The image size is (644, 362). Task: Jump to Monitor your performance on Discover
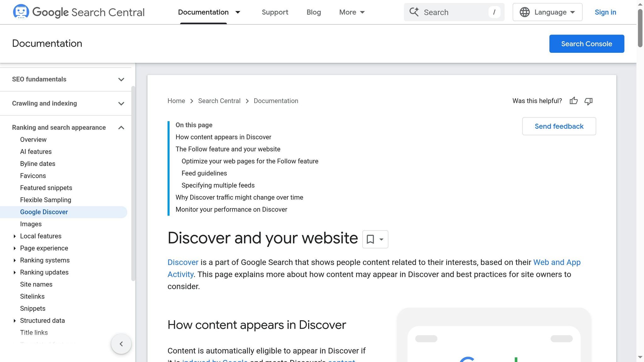click(x=231, y=210)
